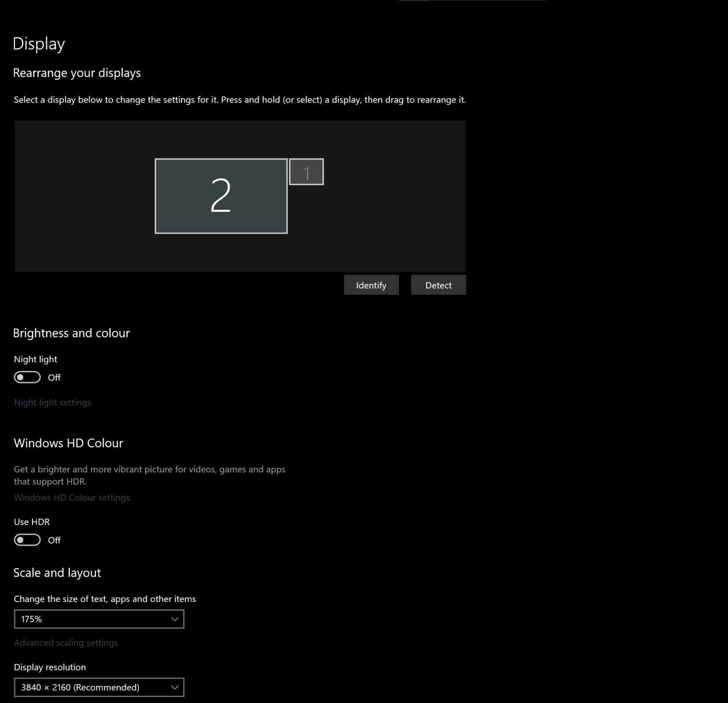Click the 'Change the size of text' label
728x703 pixels.
tap(105, 599)
